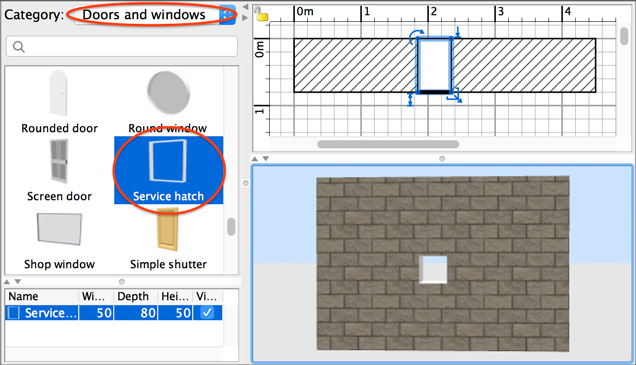Collapse the left pane with the left arrow
This screenshot has width=636, height=365.
(x=245, y=7)
